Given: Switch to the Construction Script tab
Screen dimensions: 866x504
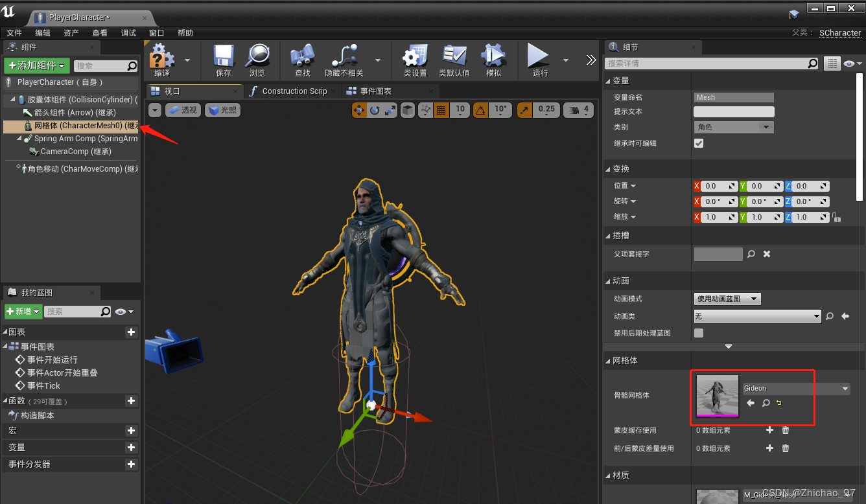Looking at the screenshot, I should tap(293, 91).
